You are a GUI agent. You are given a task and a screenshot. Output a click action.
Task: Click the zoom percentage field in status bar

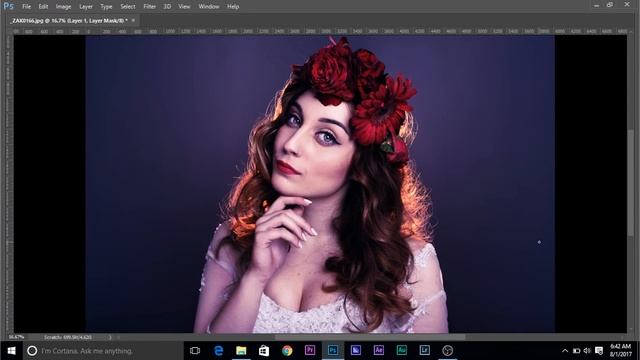pos(16,337)
